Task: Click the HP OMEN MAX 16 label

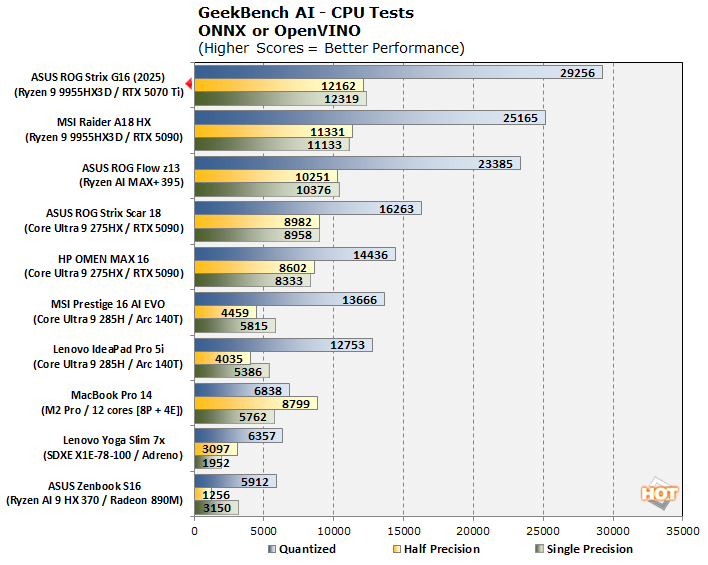Action: click(103, 259)
